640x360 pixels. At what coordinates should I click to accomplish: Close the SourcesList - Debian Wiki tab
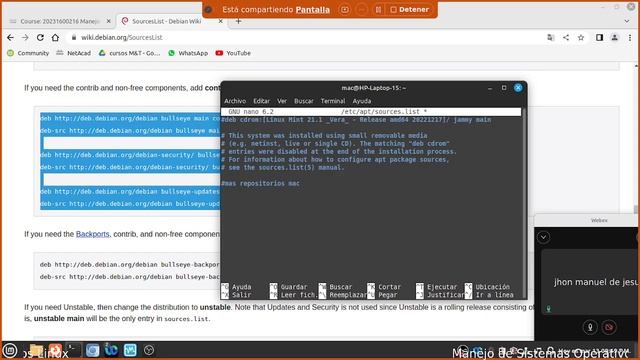(x=220, y=21)
